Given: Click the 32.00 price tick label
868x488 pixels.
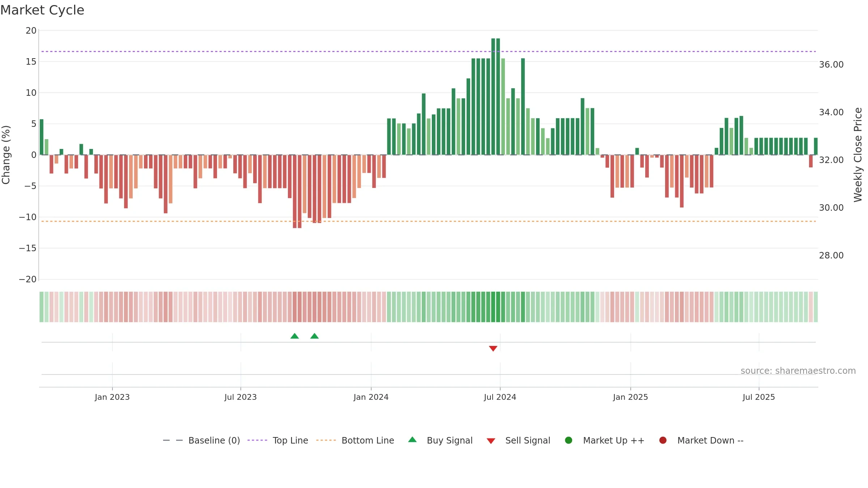Looking at the screenshot, I should point(831,160).
